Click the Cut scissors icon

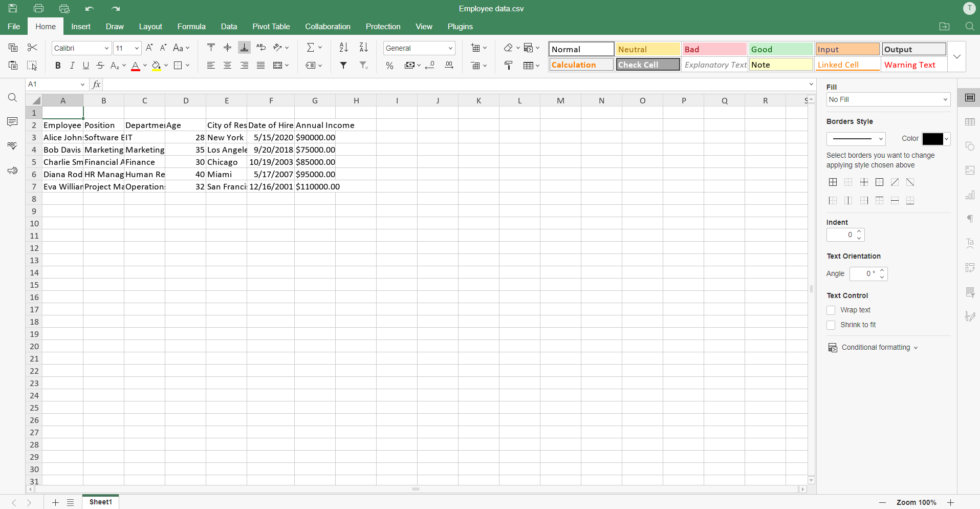[x=32, y=48]
